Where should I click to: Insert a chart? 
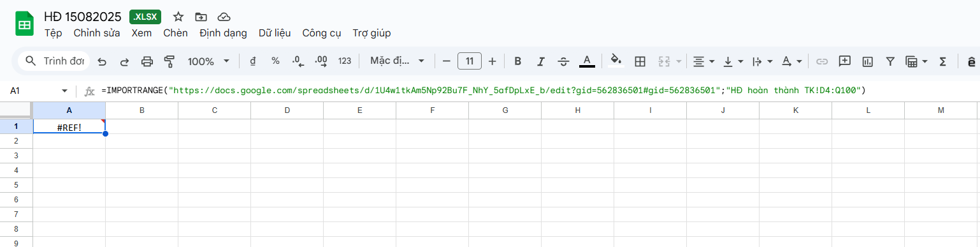tap(867, 61)
